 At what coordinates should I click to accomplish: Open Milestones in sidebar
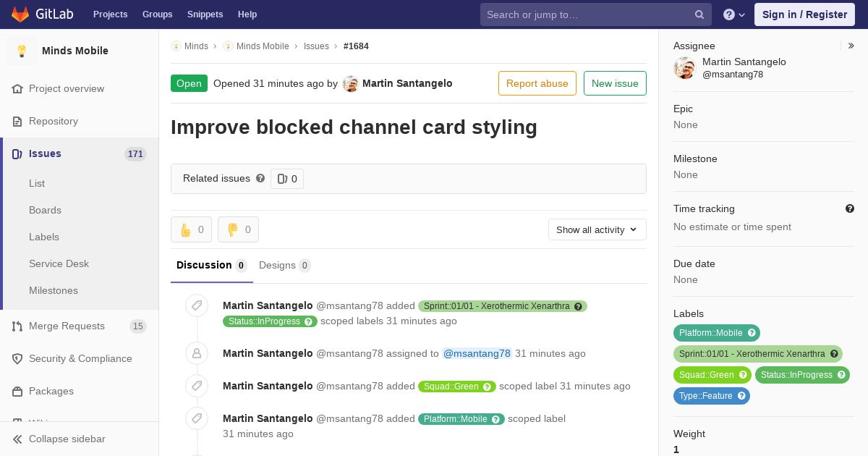click(x=54, y=290)
